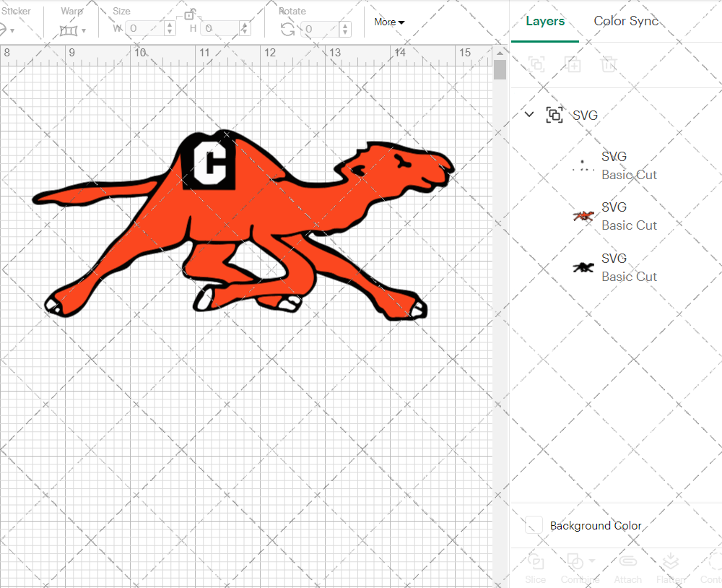Image resolution: width=722 pixels, height=588 pixels.
Task: Click the Flatten tool icon
Action: (x=671, y=562)
